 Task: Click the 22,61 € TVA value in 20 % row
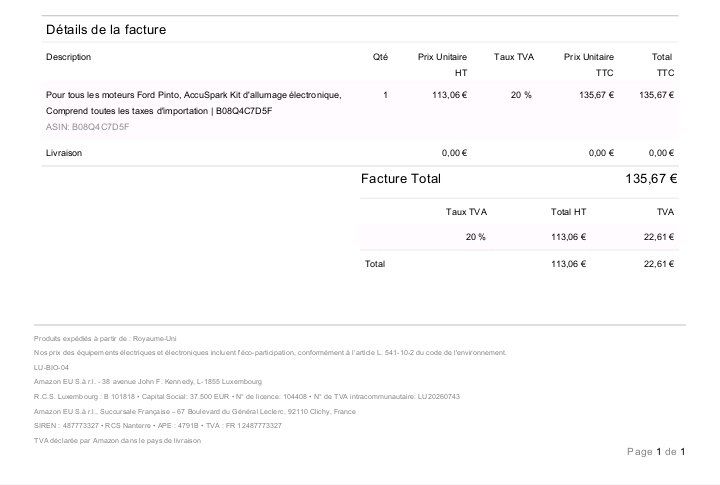point(658,237)
